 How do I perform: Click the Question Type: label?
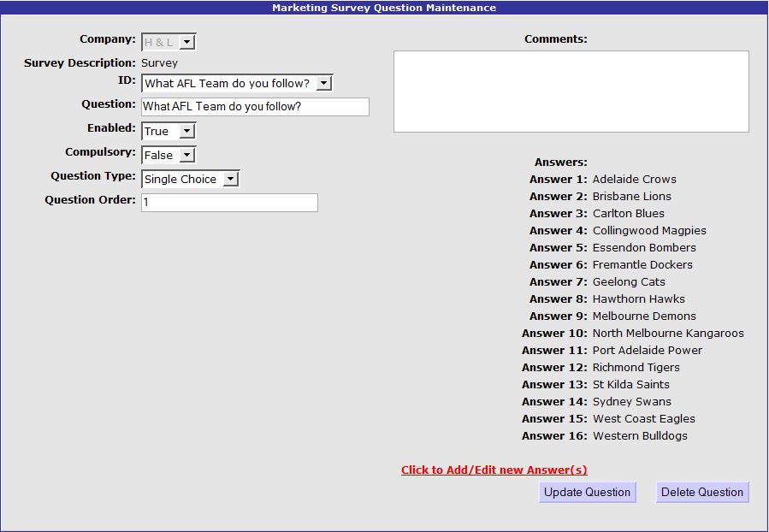coord(93,176)
